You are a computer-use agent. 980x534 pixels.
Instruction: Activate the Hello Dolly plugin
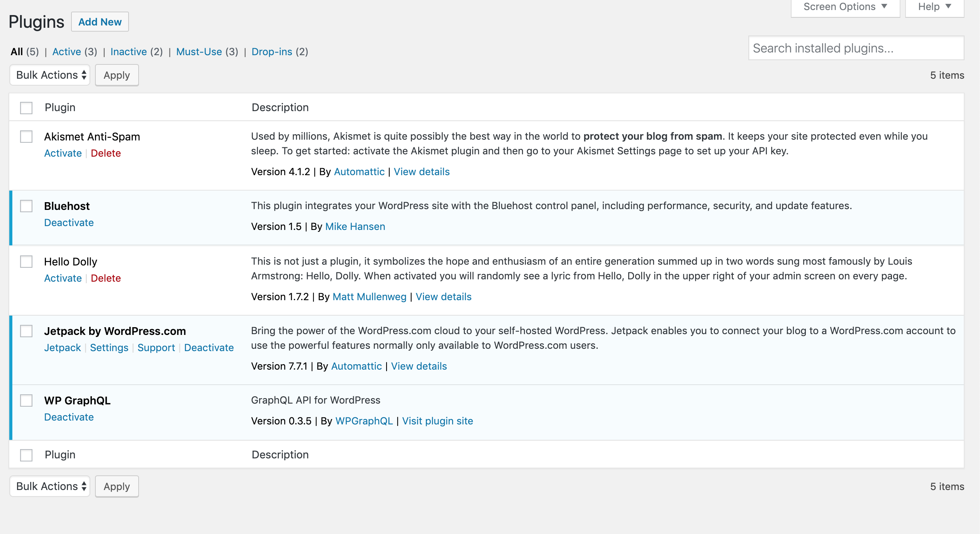[63, 278]
